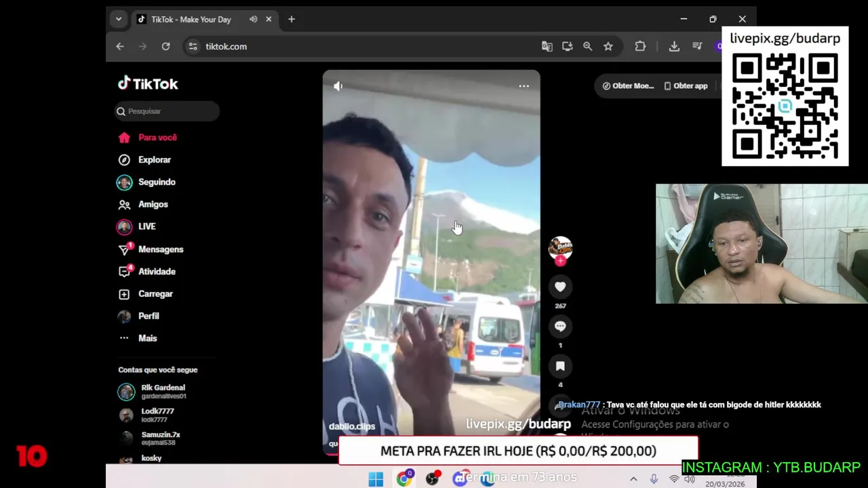
Task: Open the video comments bubble
Action: point(560,327)
